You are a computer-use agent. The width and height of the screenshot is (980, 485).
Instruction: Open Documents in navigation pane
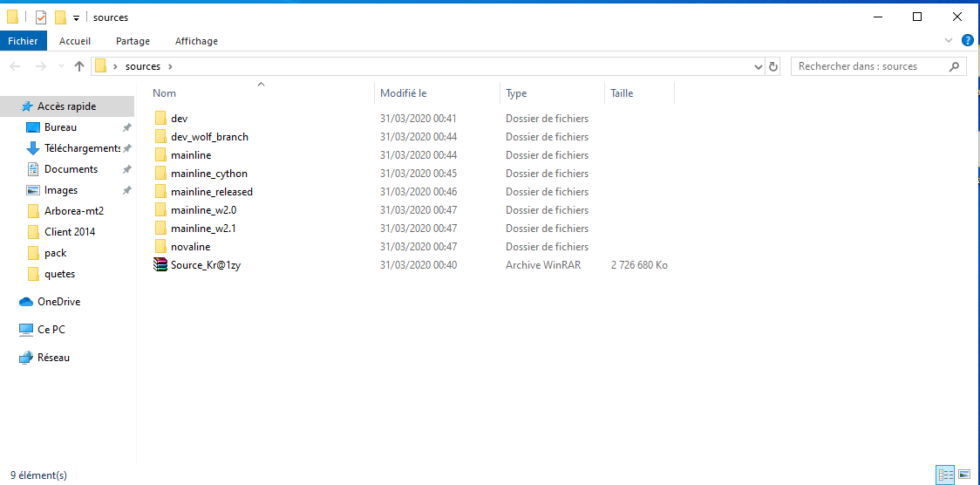[71, 169]
